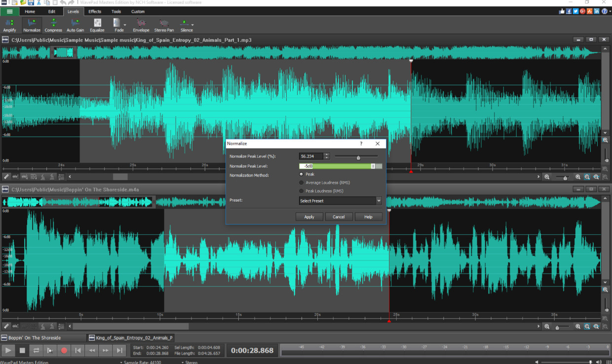This screenshot has width=612, height=364.
Task: Click the lower track horizontal zoom slider
Action: (x=557, y=328)
